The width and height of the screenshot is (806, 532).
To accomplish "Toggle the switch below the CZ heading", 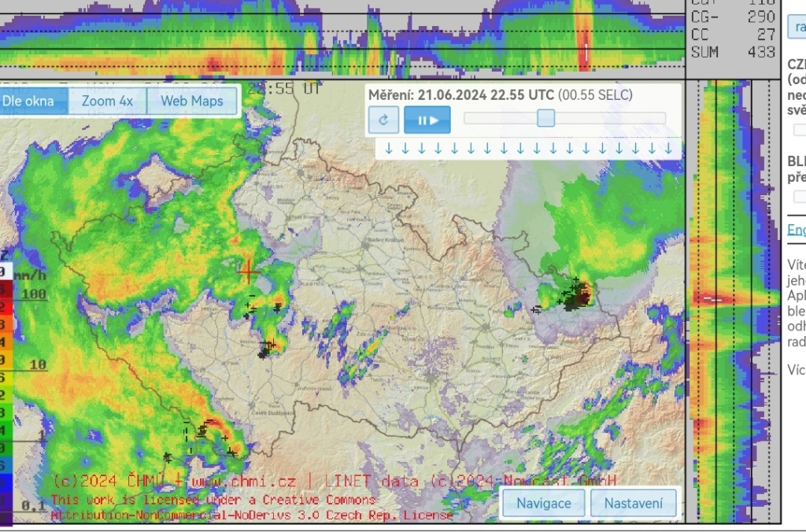I will pos(799,129).
